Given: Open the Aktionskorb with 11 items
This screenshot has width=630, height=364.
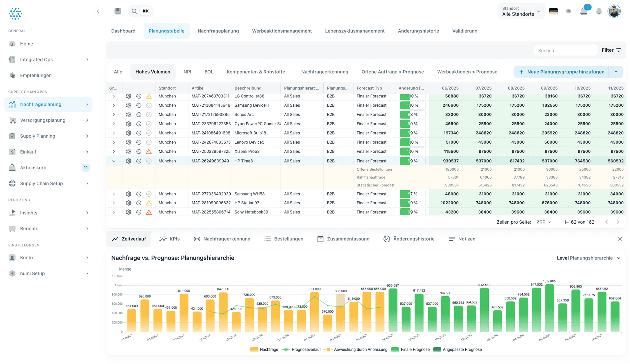Looking at the screenshot, I should click(x=33, y=168).
